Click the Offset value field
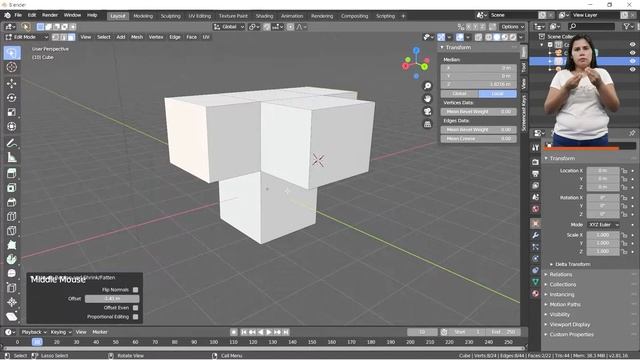640x360 pixels. [x=112, y=299]
